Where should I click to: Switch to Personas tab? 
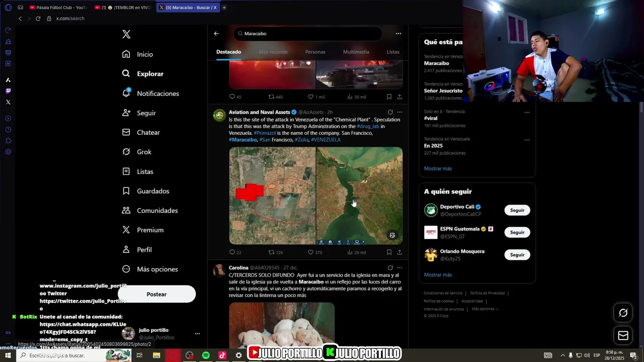315,52
